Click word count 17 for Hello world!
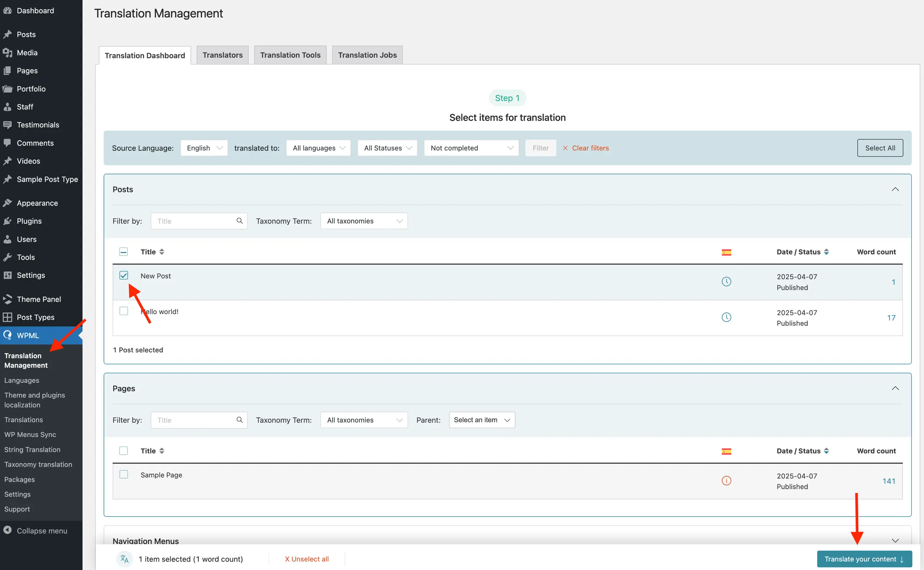The height and width of the screenshot is (570, 924). point(891,317)
